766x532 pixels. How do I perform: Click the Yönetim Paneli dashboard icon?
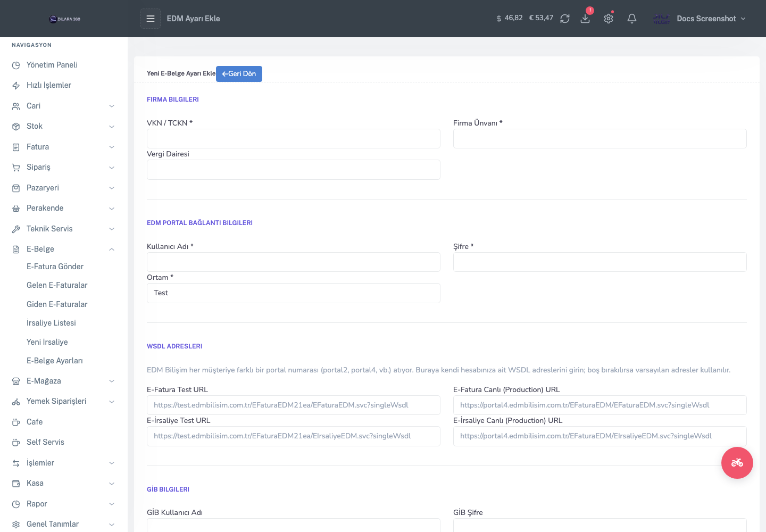pos(16,65)
